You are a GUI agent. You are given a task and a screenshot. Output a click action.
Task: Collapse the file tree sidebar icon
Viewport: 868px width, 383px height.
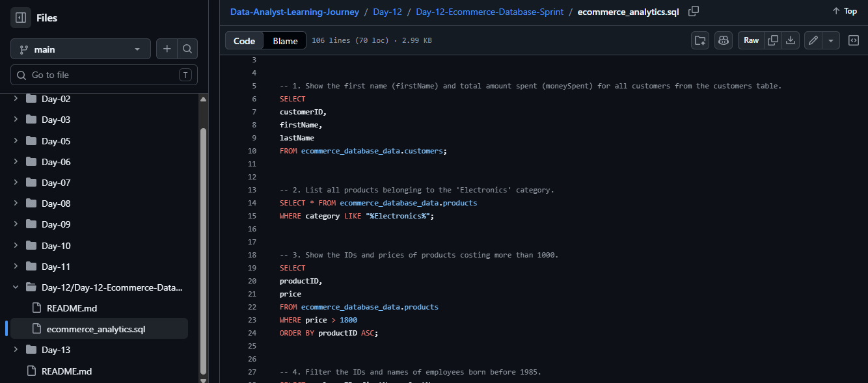pyautogui.click(x=21, y=18)
